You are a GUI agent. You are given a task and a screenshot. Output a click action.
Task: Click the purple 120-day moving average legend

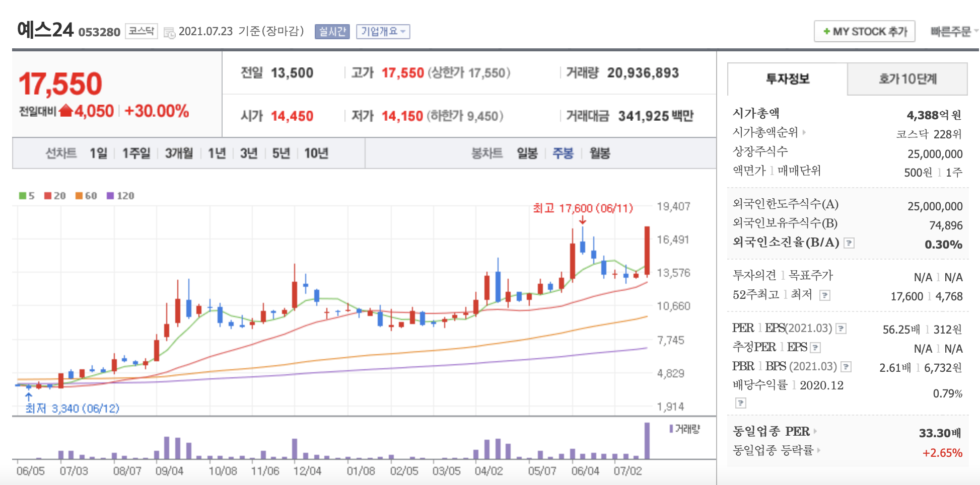(x=120, y=196)
